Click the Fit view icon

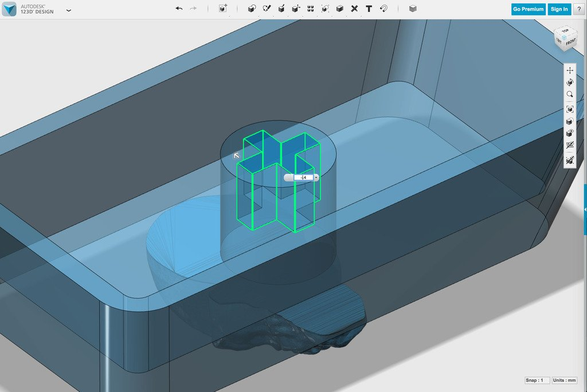(x=570, y=109)
